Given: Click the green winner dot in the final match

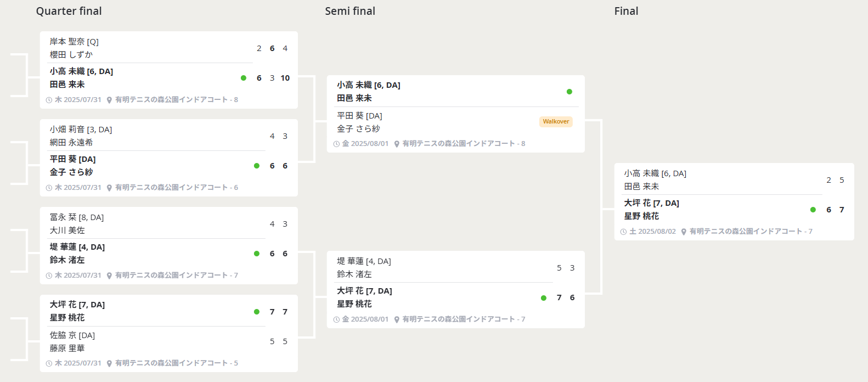Looking at the screenshot, I should point(813,210).
